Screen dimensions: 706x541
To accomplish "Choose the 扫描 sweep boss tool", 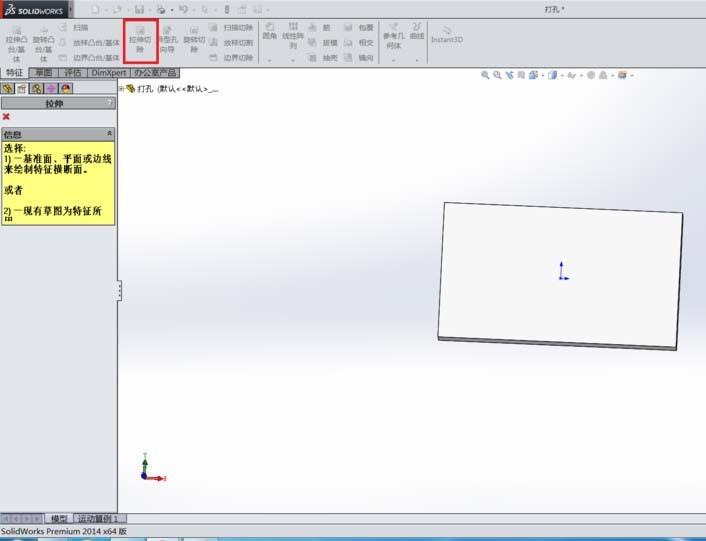I will (75, 28).
